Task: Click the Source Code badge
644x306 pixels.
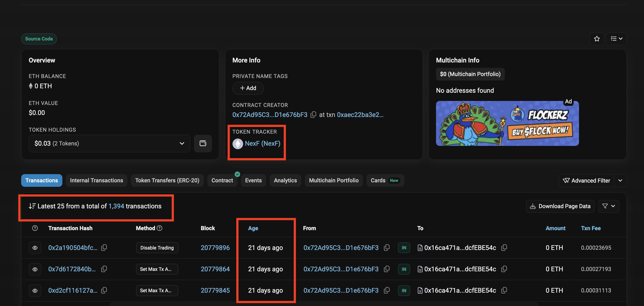Action: tap(39, 39)
